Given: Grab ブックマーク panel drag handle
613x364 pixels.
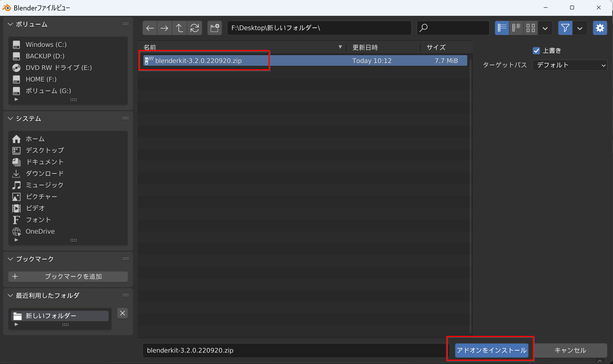Looking at the screenshot, I should (x=125, y=259).
